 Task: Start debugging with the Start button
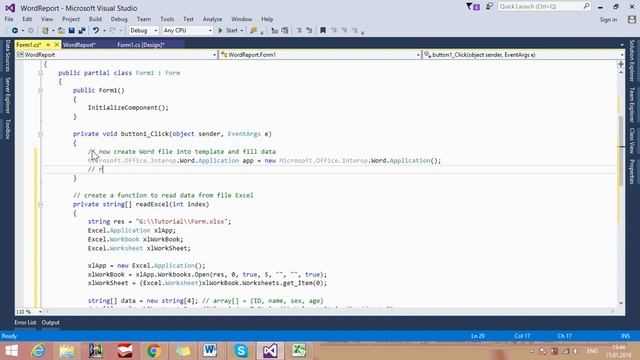[x=228, y=31]
